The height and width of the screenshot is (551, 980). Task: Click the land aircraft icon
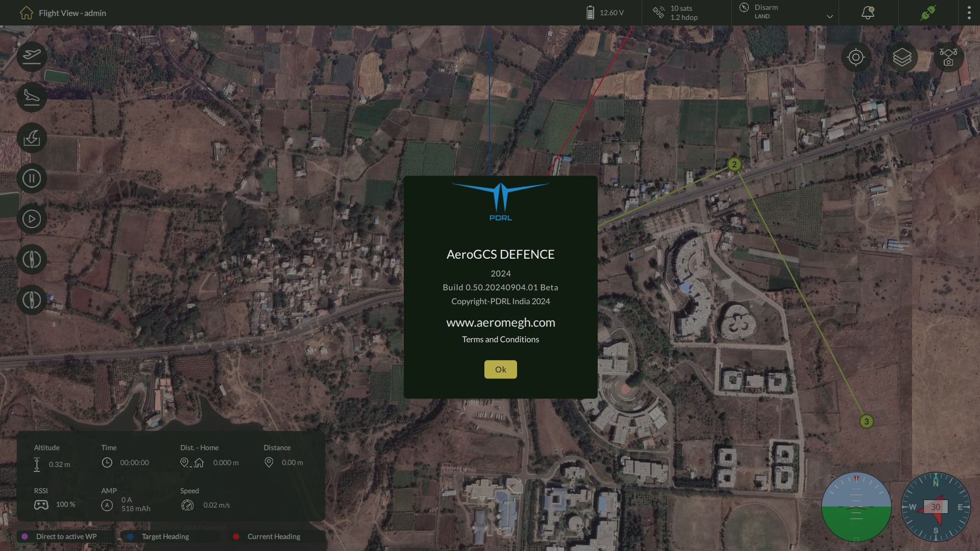pyautogui.click(x=32, y=97)
